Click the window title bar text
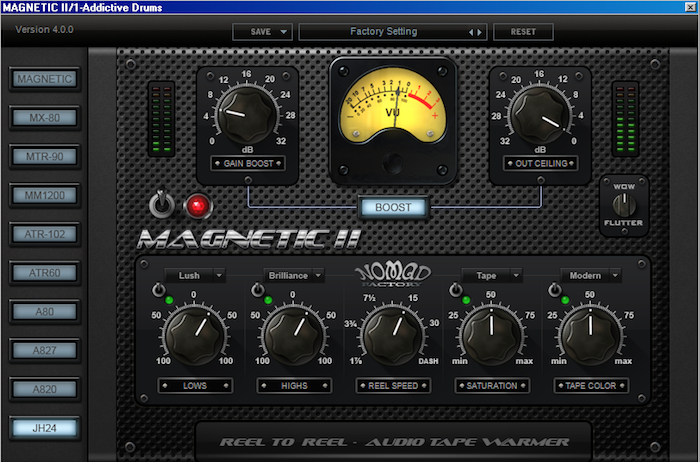 (x=83, y=7)
